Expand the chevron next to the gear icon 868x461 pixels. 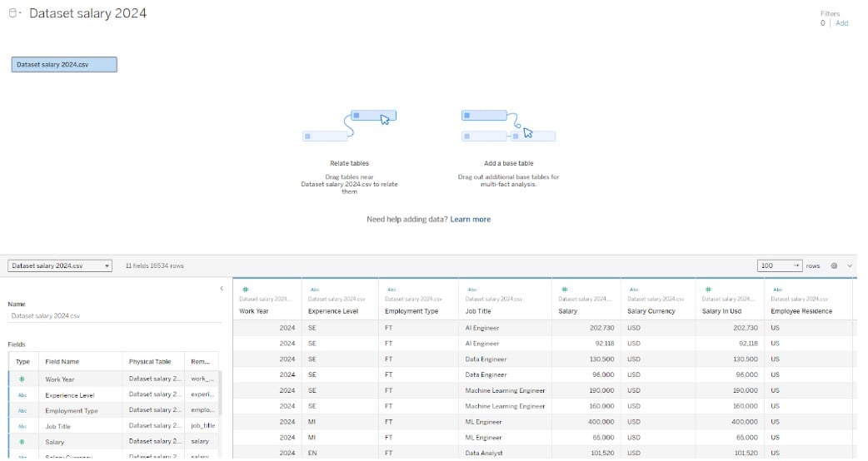(x=850, y=265)
